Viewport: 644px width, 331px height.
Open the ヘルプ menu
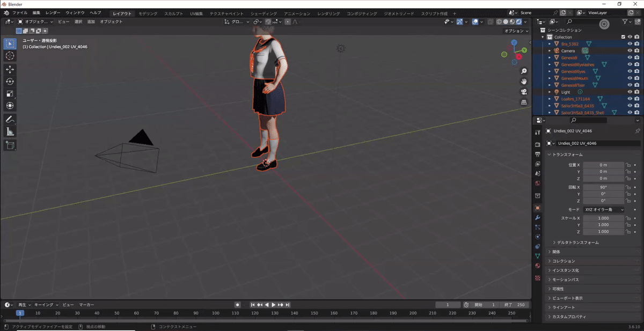click(95, 12)
